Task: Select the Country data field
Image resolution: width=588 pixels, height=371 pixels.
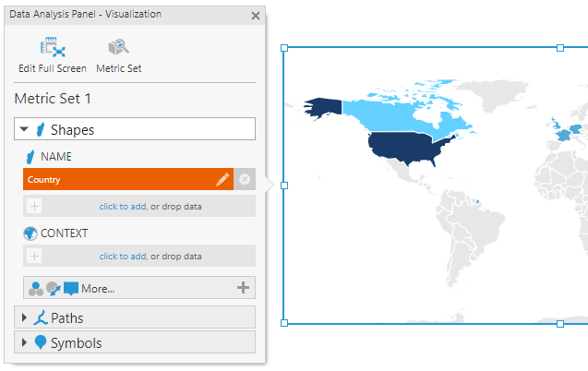Action: pyautogui.click(x=111, y=180)
